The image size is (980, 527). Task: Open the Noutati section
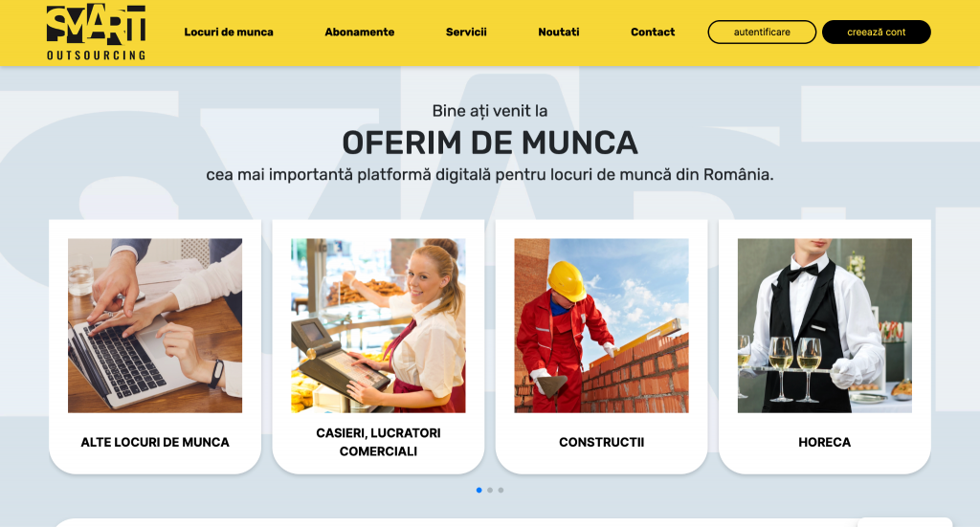click(x=559, y=32)
